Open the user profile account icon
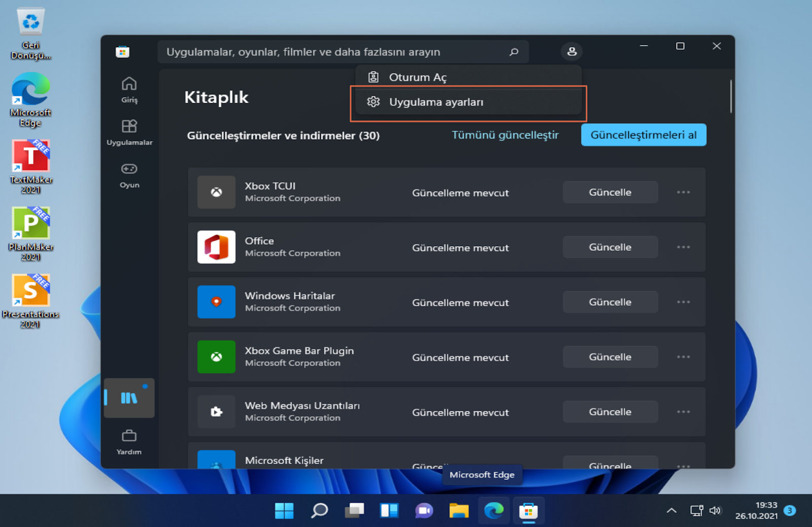 pyautogui.click(x=571, y=51)
